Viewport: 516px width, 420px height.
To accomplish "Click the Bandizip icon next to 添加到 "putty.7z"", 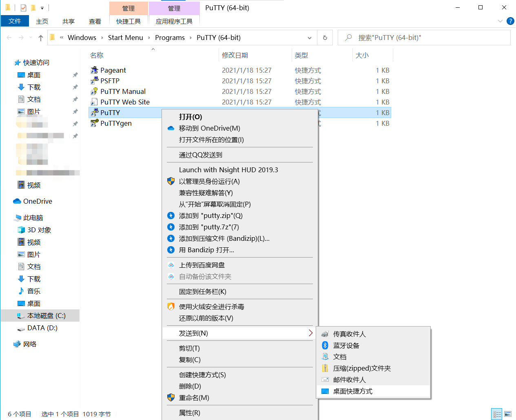I will pos(171,227).
